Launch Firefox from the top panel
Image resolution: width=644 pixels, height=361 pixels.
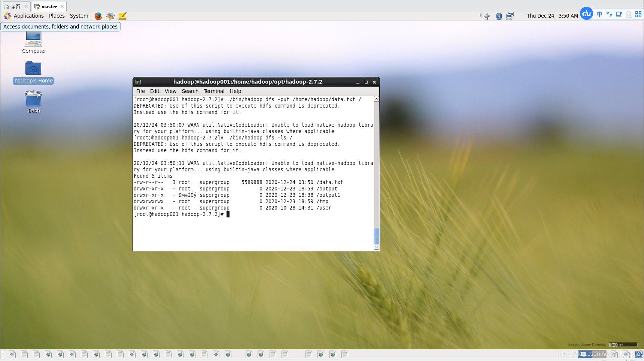98,16
